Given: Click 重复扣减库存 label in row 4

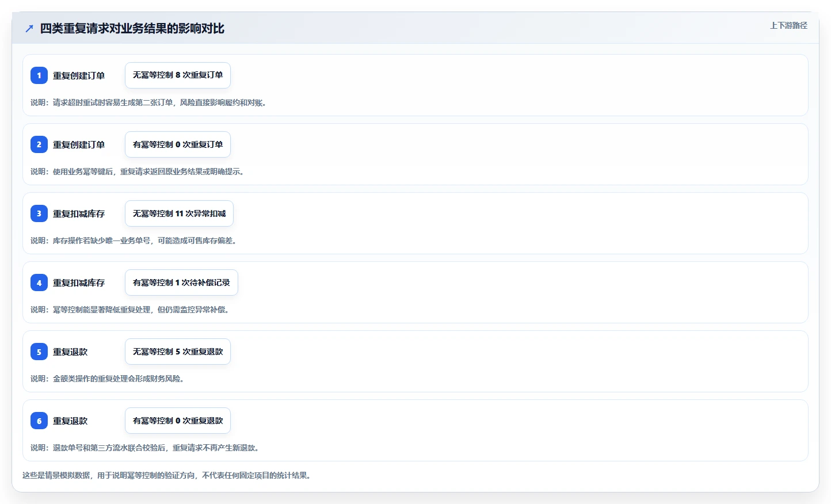Looking at the screenshot, I should [79, 282].
